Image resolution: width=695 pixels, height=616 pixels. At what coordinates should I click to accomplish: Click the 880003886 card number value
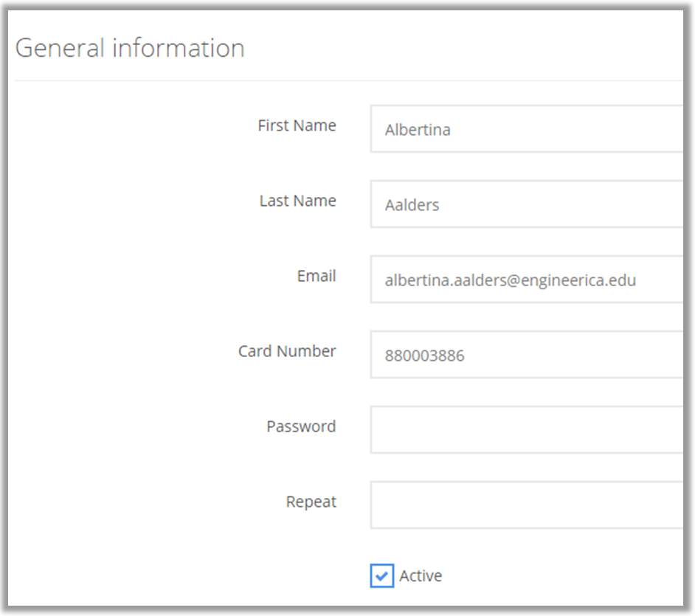coord(424,356)
